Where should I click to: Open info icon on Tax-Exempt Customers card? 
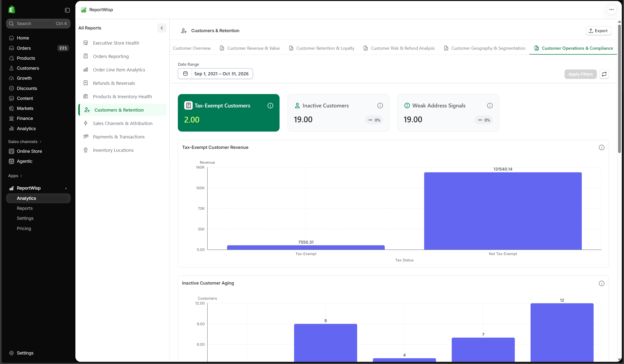[x=270, y=105]
